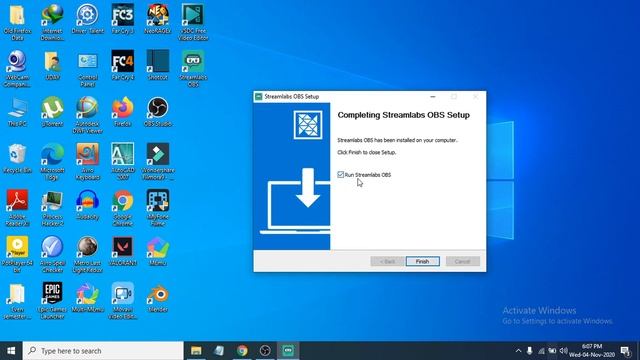This screenshot has width=640, height=360.
Task: Select the VALORANT desktop shortcut
Action: pyautogui.click(x=122, y=251)
